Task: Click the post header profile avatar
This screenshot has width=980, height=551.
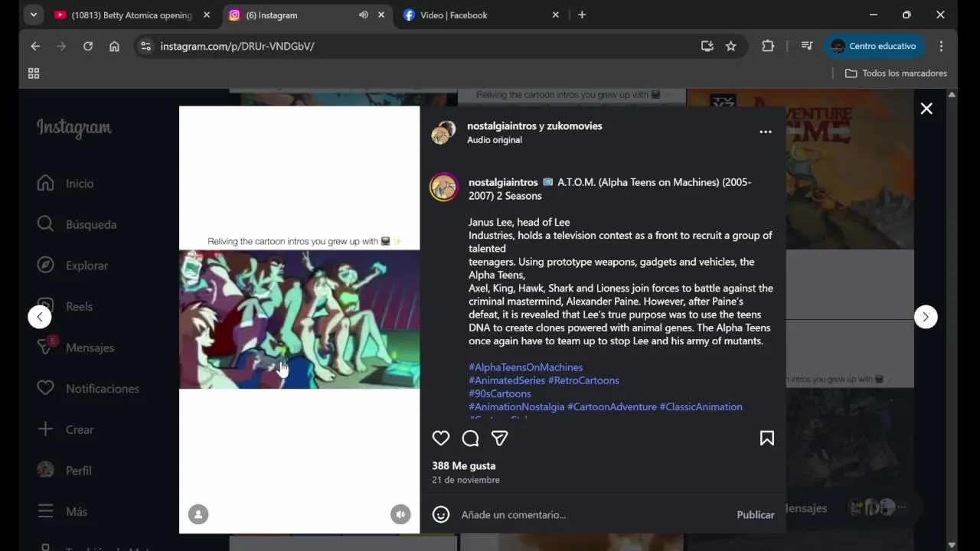Action: (x=443, y=132)
